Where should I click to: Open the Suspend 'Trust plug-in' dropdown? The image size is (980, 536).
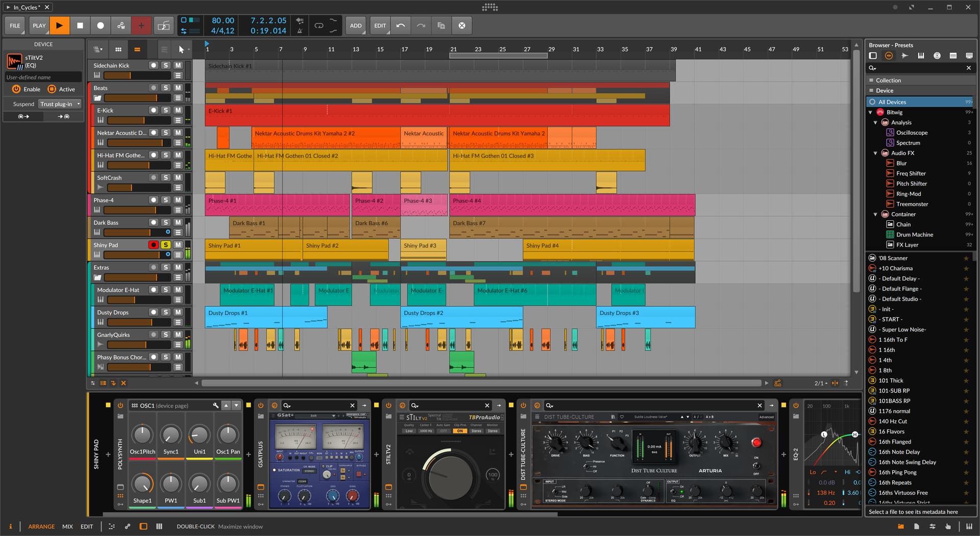60,104
